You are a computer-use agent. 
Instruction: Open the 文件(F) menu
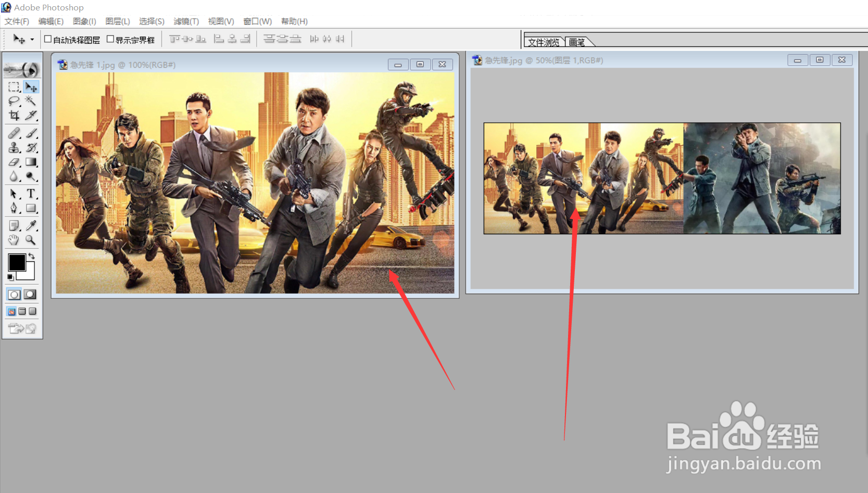pos(17,21)
